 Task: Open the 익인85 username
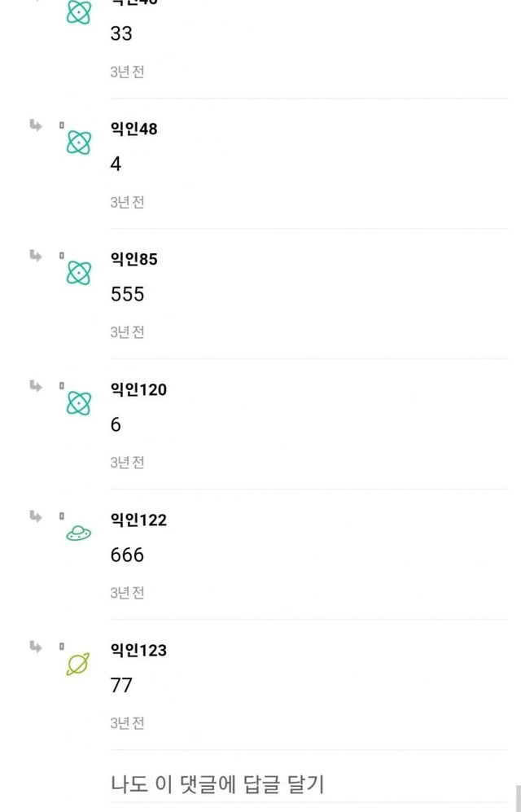[x=134, y=259]
